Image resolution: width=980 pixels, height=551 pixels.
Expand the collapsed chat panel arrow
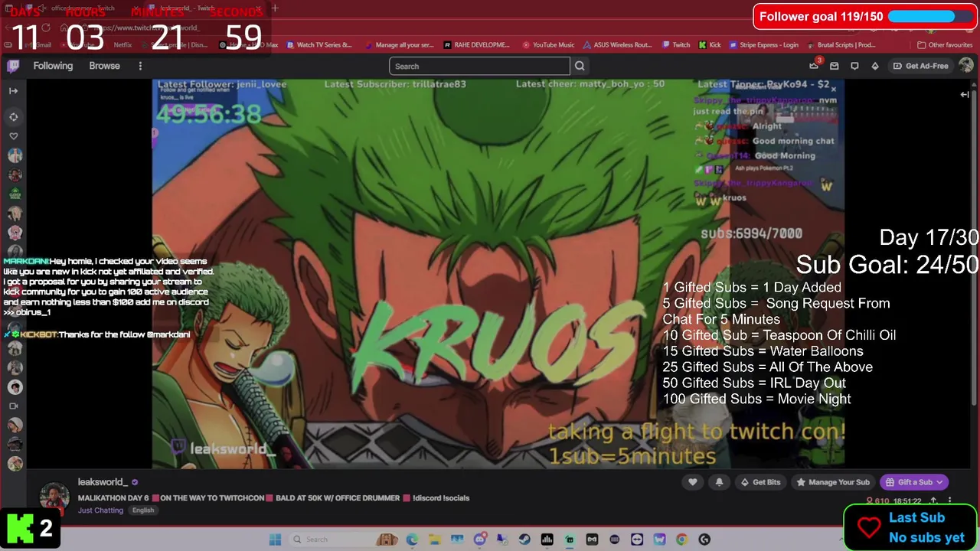tap(965, 94)
